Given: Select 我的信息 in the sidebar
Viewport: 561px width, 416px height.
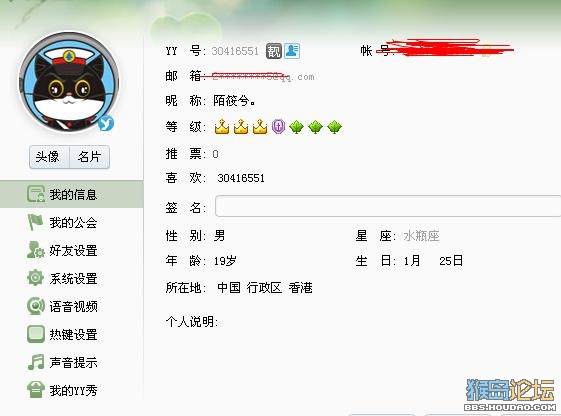Looking at the screenshot, I should 72,194.
